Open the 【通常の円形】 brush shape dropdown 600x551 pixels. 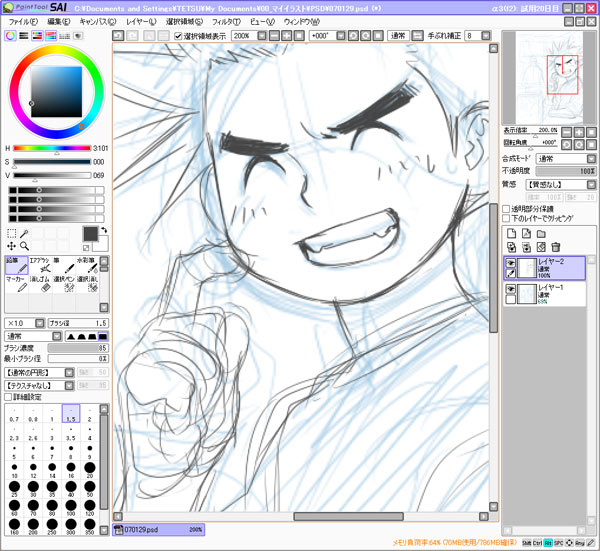coord(69,373)
